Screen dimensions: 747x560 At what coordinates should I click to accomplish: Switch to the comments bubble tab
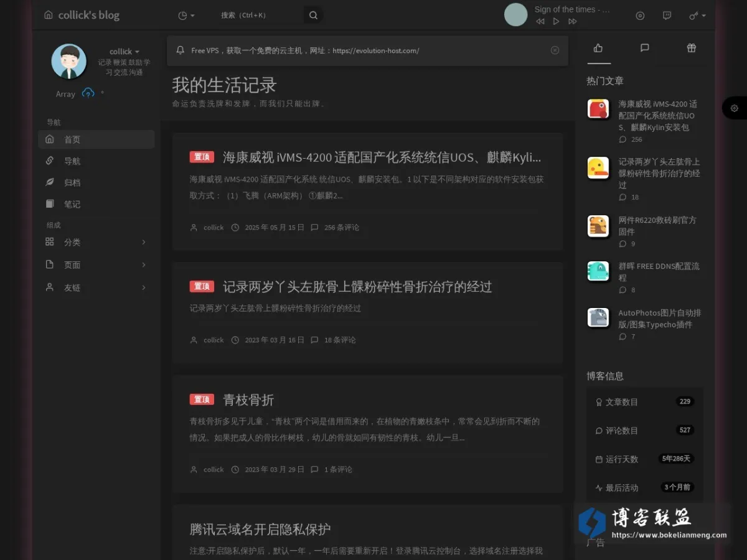point(645,48)
